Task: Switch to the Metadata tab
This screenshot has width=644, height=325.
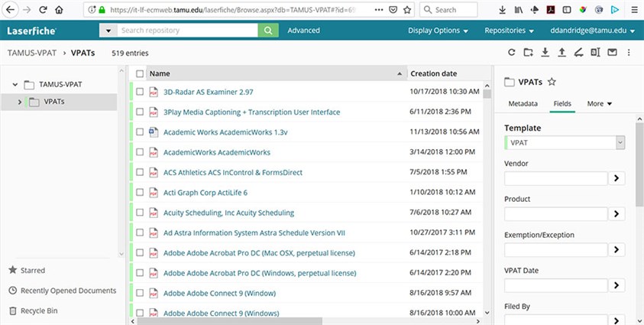Action: [523, 103]
